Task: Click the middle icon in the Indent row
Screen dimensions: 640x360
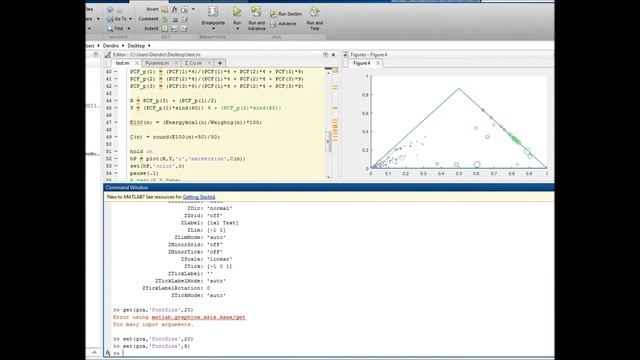Action: (x=175, y=29)
